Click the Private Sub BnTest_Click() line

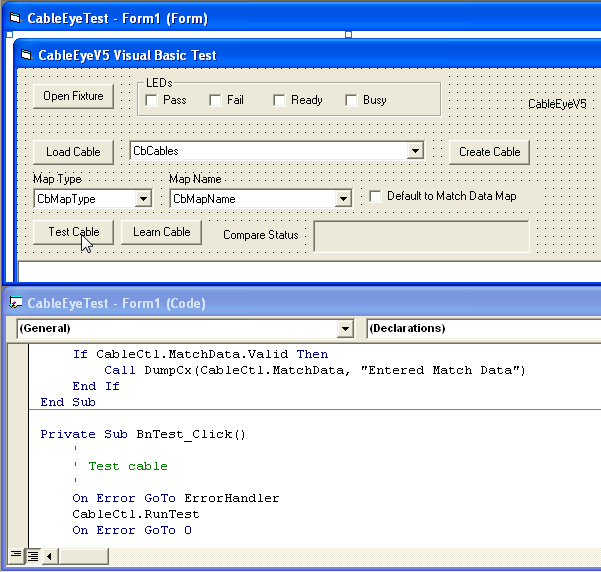(143, 434)
